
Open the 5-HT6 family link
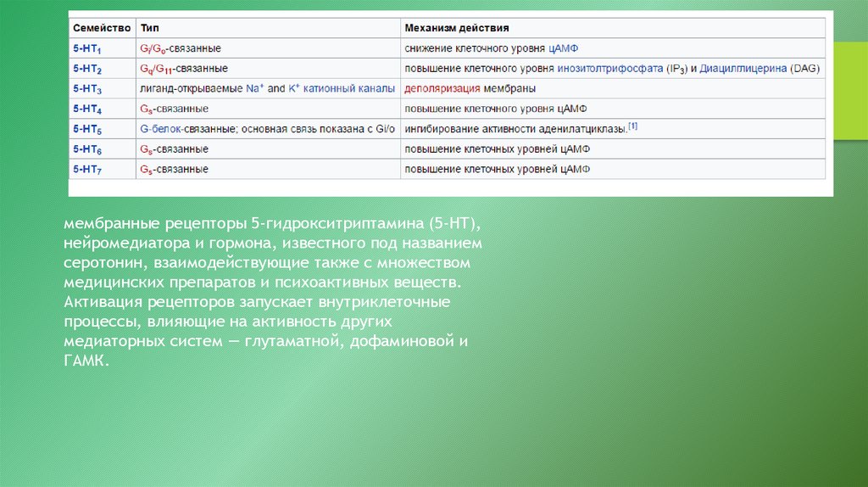pos(87,149)
